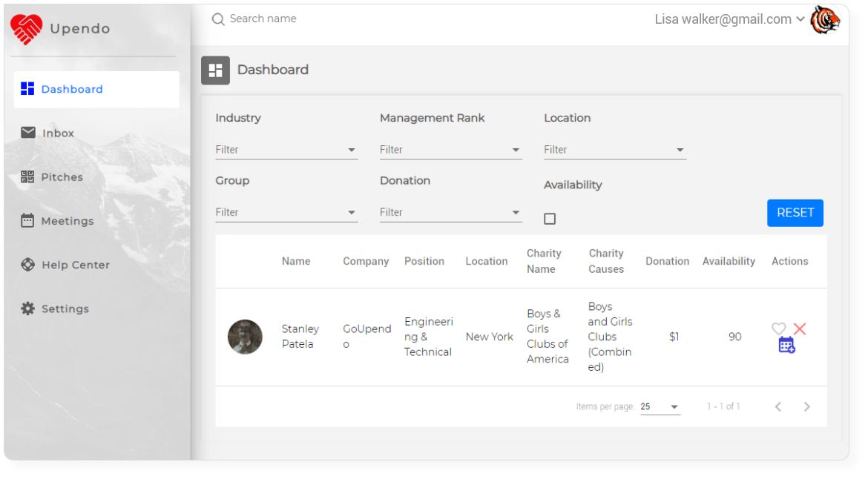Change items per page selector
This screenshot has width=868, height=479.
pyautogui.click(x=660, y=406)
